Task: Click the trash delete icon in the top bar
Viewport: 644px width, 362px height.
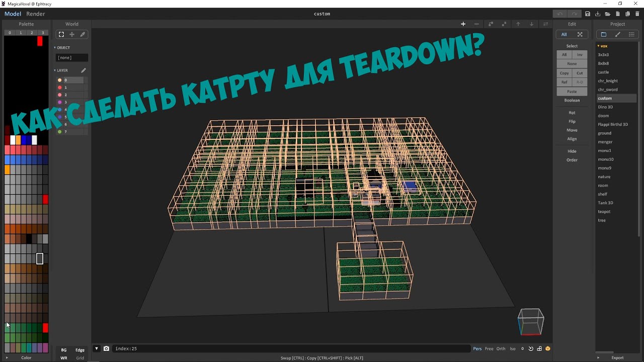Action: click(637, 14)
